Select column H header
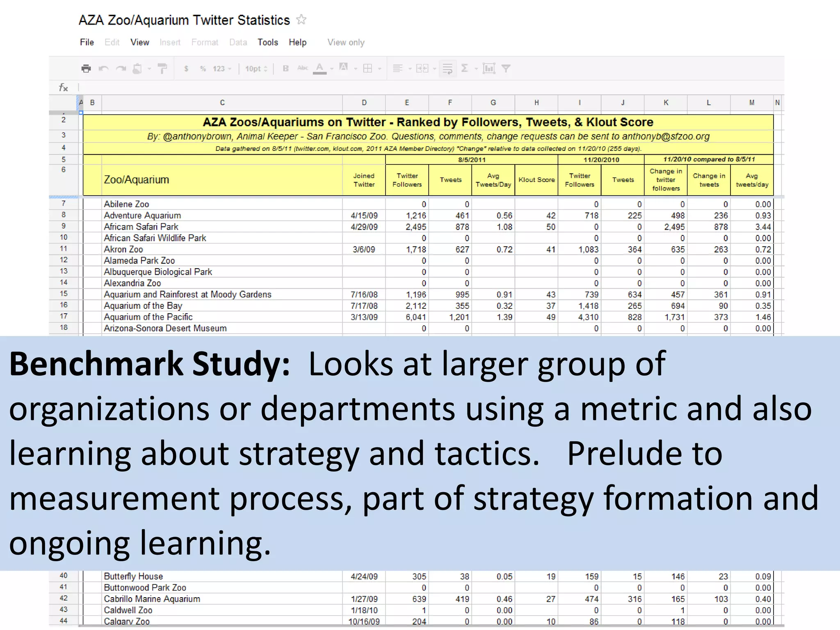The width and height of the screenshot is (840, 630). 536,103
